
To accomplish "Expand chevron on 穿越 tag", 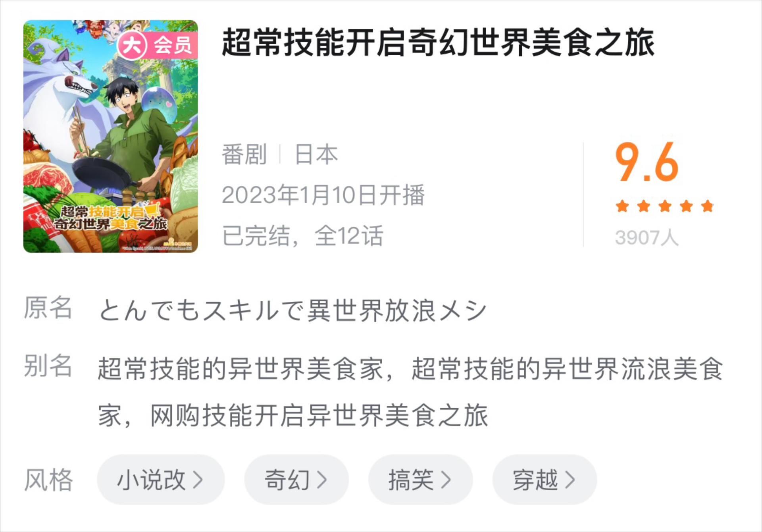I will (x=570, y=480).
